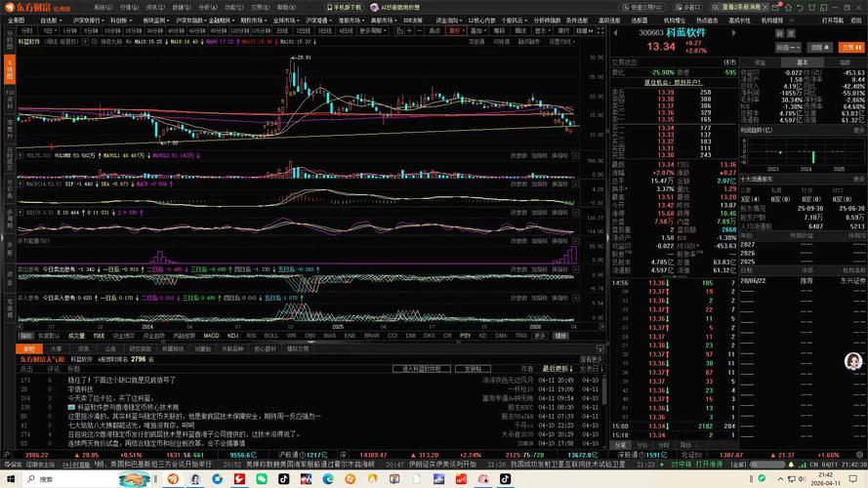
Task: Open the 分析 menu
Action: click(x=208, y=7)
